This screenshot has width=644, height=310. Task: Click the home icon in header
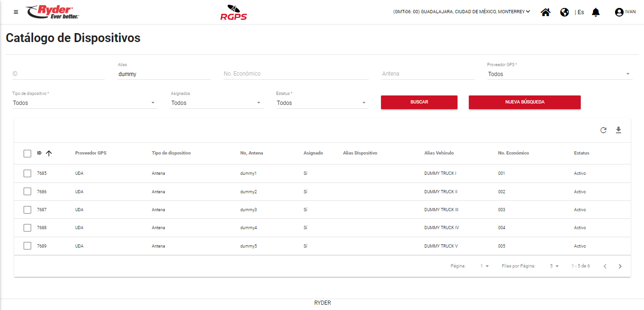(545, 12)
